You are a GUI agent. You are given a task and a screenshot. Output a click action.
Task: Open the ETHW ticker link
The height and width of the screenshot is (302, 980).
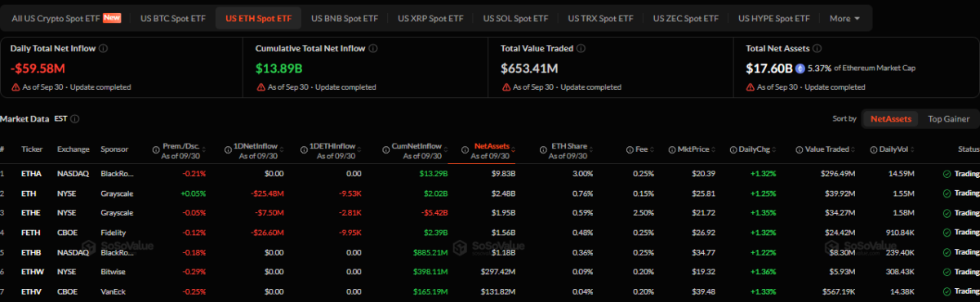pyautogui.click(x=33, y=272)
